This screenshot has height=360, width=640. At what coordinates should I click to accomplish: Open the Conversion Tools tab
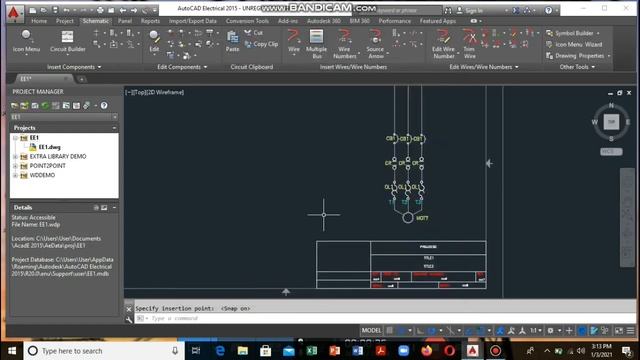point(247,21)
